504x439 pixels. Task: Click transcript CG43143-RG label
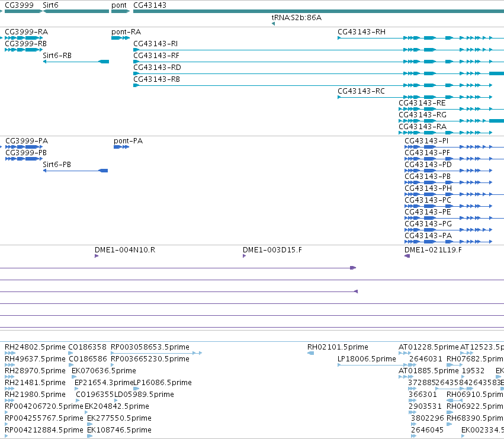422,115
